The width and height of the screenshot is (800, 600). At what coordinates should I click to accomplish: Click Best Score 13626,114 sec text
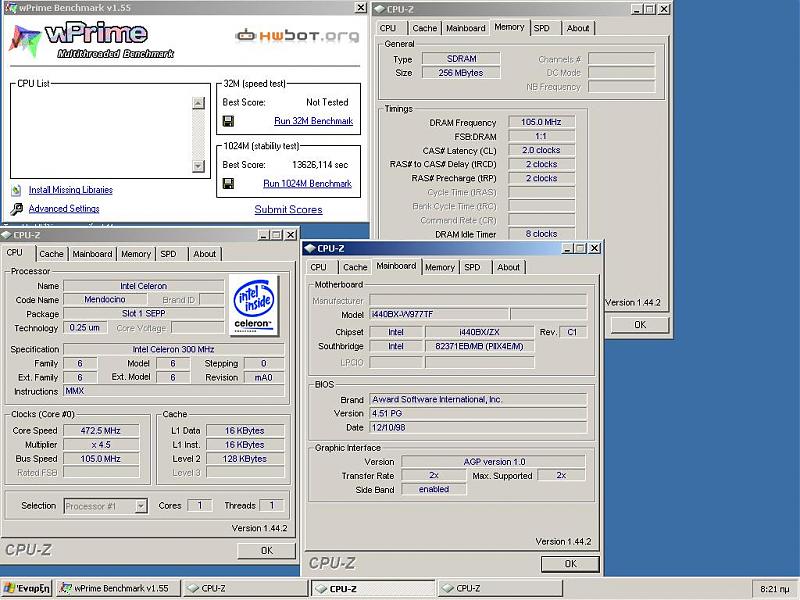pyautogui.click(x=320, y=165)
